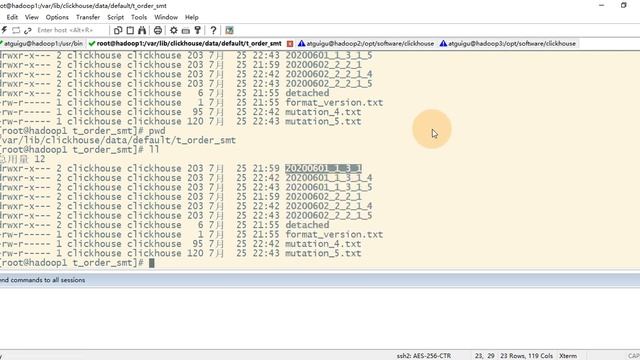Open the Window menu
This screenshot has width=640, height=360.
coord(166,17)
